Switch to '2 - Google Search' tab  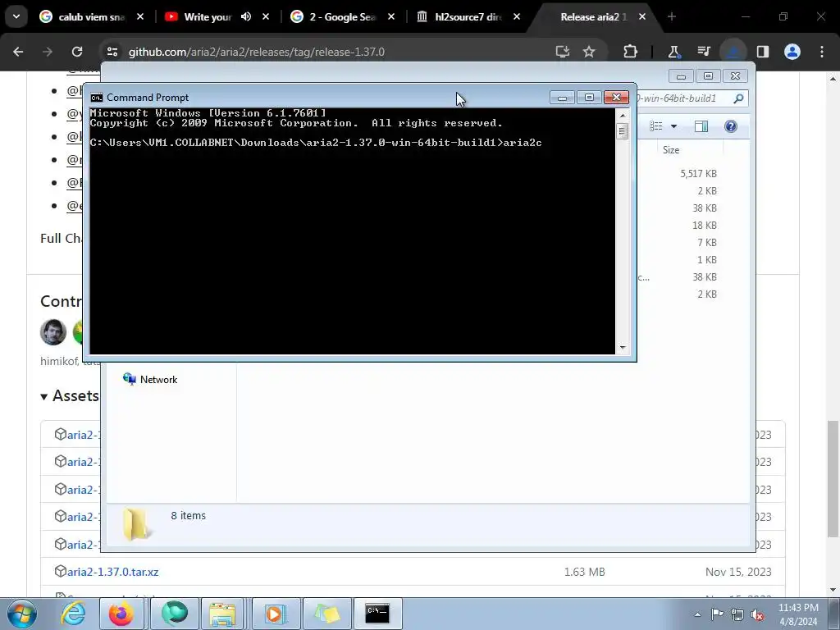point(343,16)
